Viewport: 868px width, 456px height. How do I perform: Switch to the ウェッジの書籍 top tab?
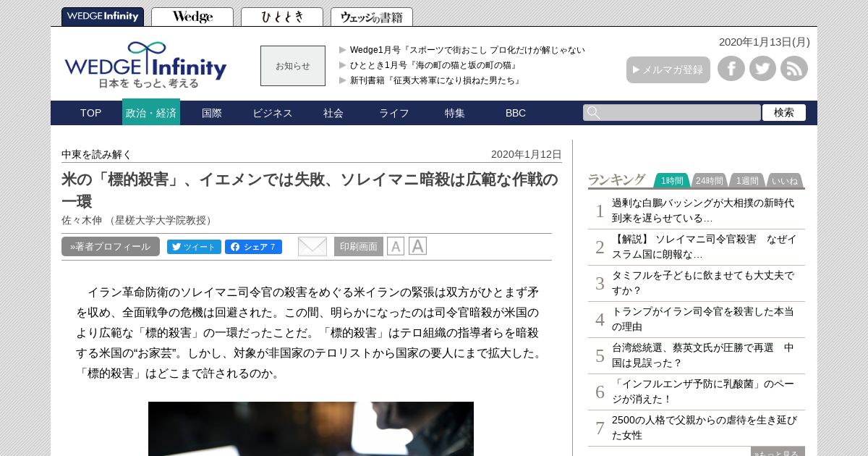[372, 17]
